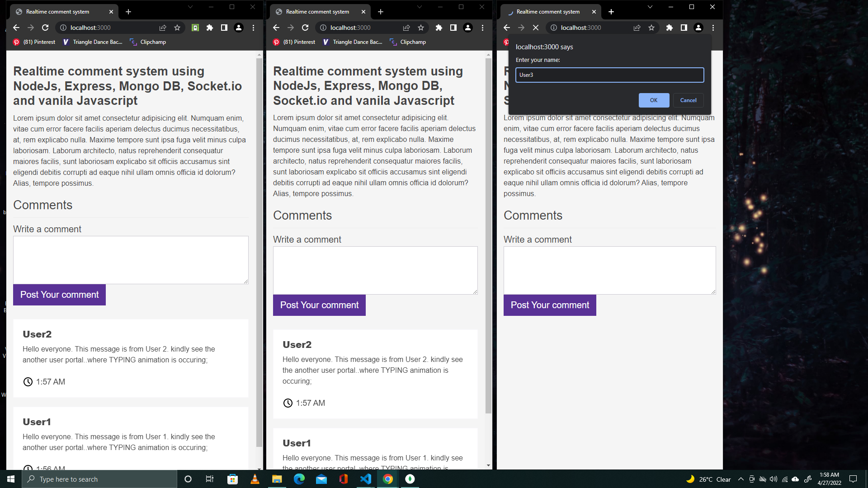Viewport: 868px width, 488px height.
Task: Launch VS Code from the taskbar
Action: (365, 479)
